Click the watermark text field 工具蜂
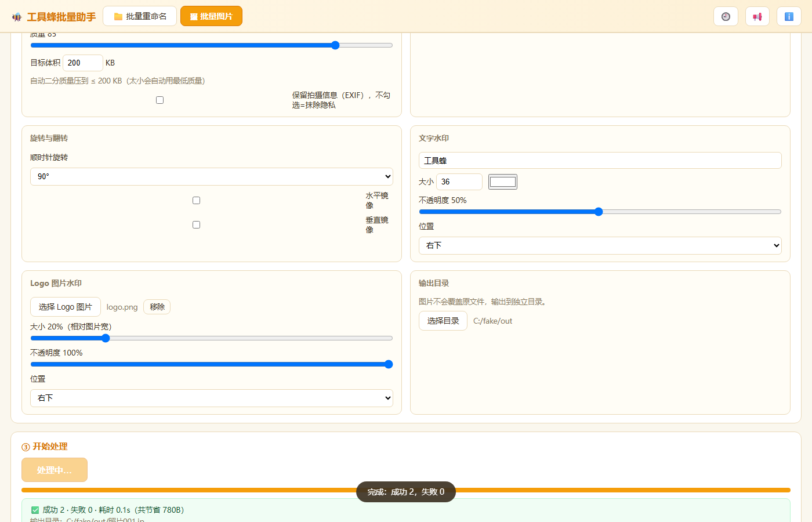Viewport: 812px width, 522px height. pyautogui.click(x=600, y=160)
